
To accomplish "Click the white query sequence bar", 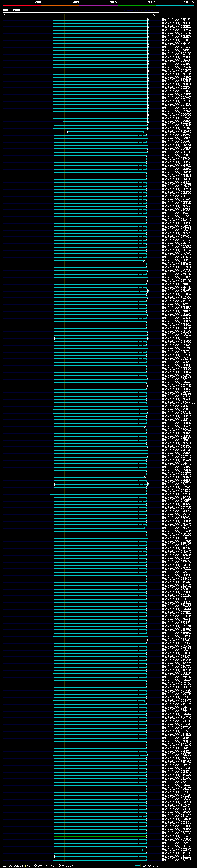I will pos(81,12).
